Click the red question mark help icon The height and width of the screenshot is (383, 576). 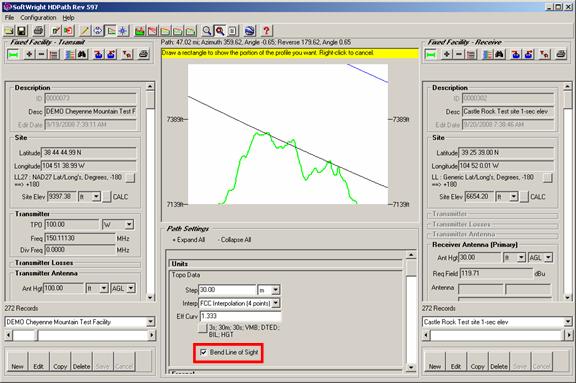point(266,31)
